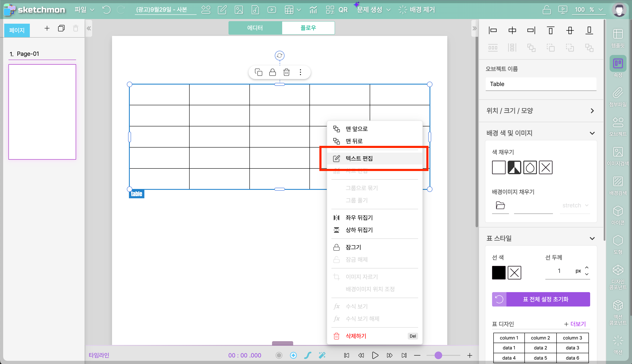Click the magic wand timeline icon

322,355
